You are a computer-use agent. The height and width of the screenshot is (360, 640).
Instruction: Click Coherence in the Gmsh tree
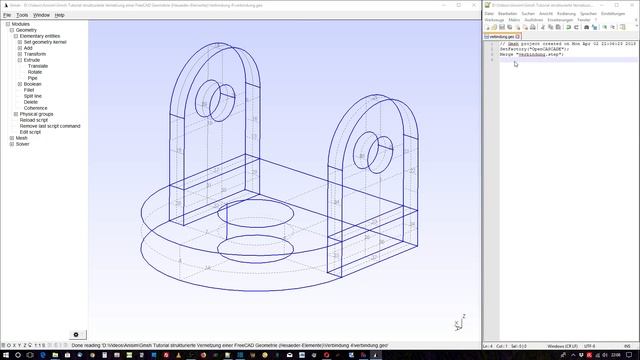[x=36, y=108]
